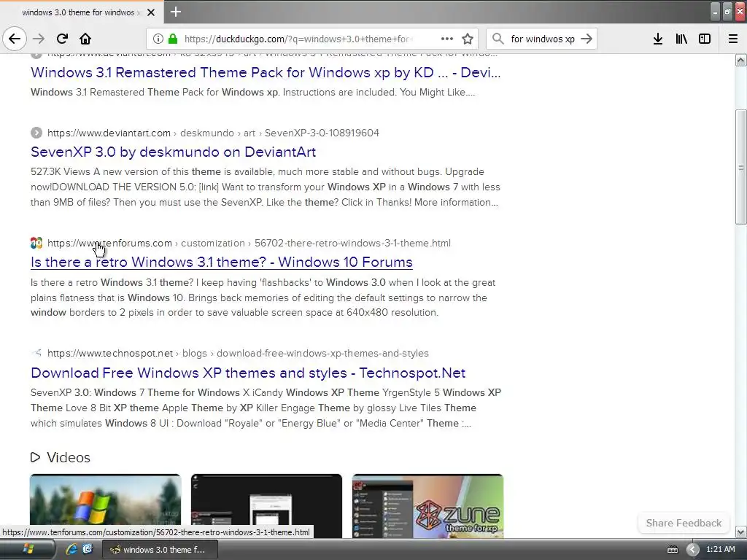Screen dimensions: 747x560
Task: Open the Downloads panel
Action: pyautogui.click(x=658, y=39)
